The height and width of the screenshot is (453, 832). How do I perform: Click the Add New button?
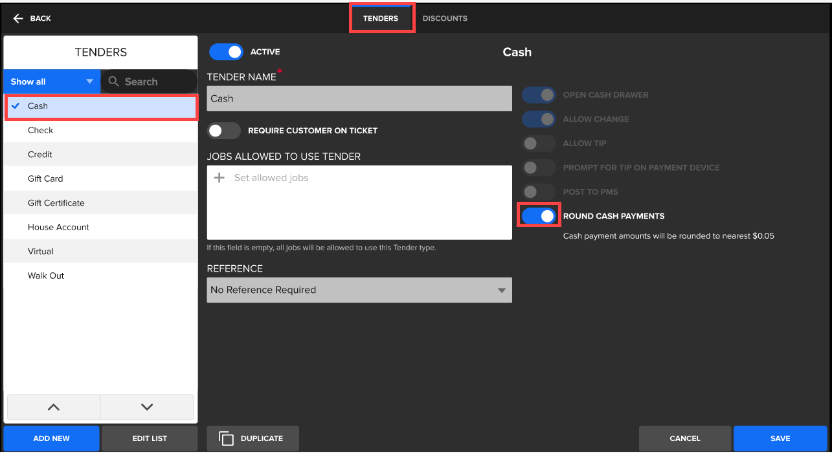[x=50, y=438]
